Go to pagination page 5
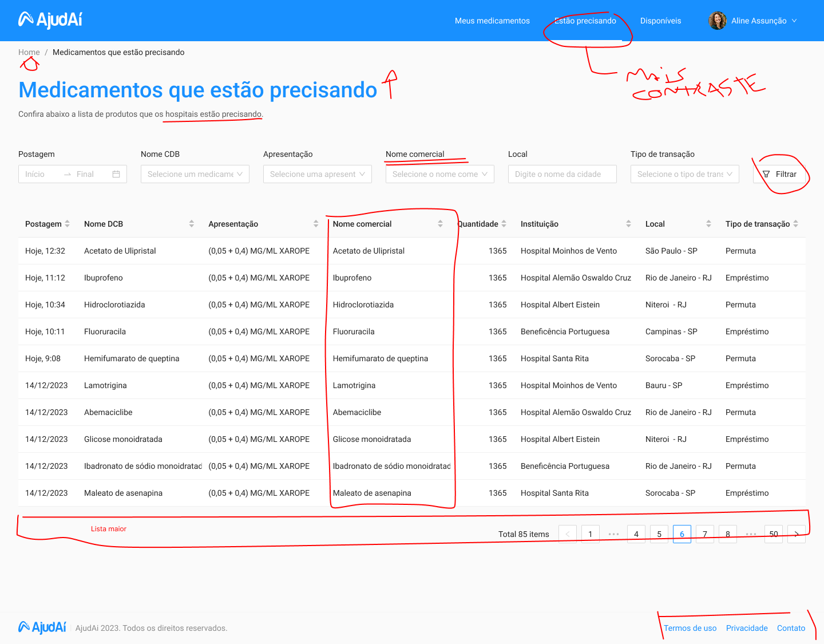Screen dimensions: 824x644 (x=659, y=534)
